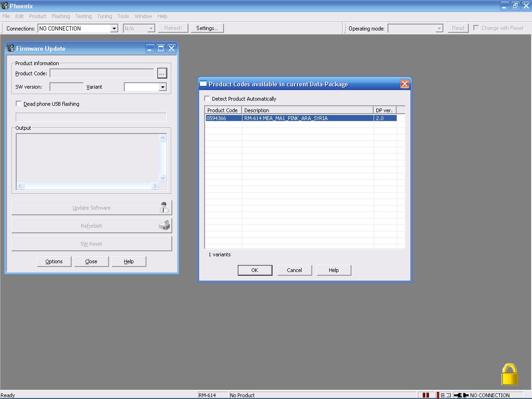Open the Testing menu

pos(84,16)
